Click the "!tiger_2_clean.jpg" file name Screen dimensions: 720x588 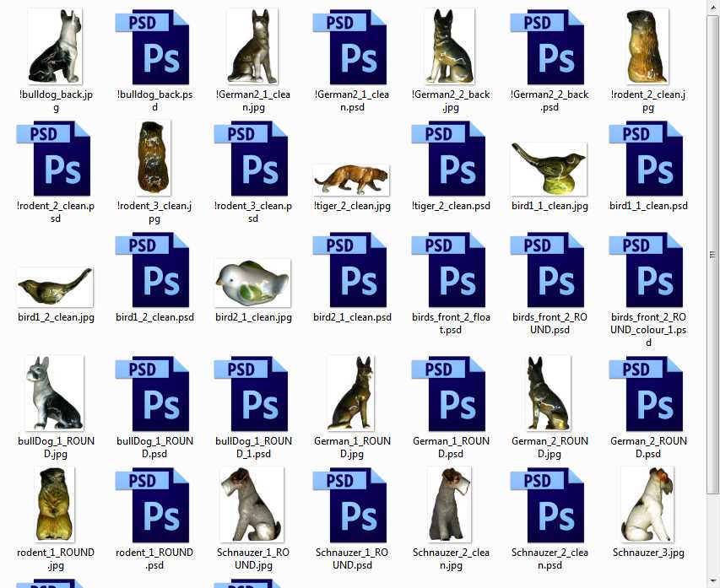coord(352,206)
